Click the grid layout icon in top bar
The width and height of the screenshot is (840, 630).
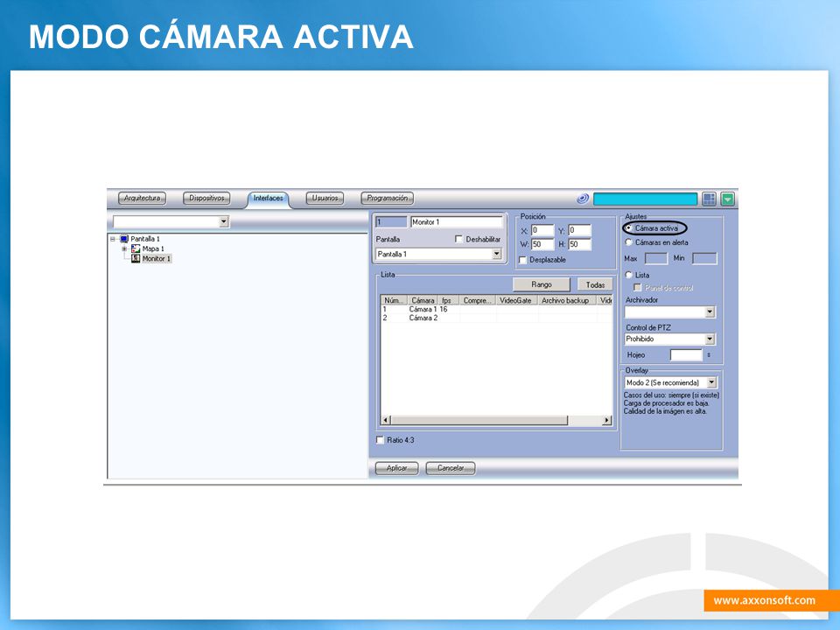click(709, 199)
